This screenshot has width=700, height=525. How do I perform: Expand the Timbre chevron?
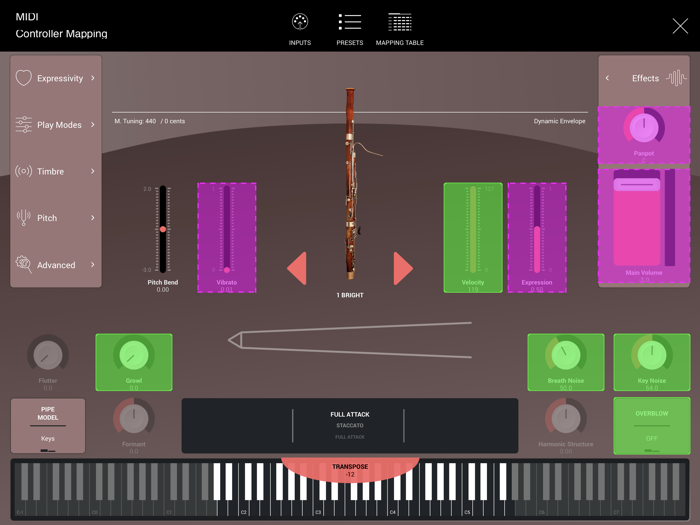pos(93,171)
